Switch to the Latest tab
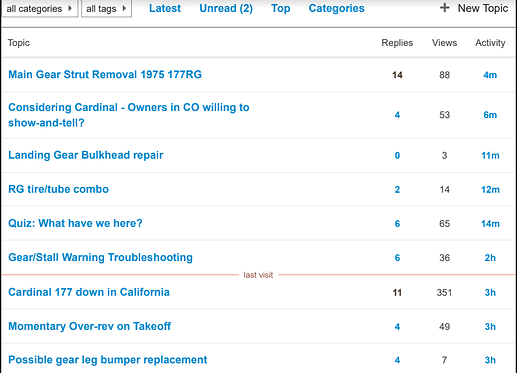This screenshot has height=373, width=517. (x=165, y=8)
